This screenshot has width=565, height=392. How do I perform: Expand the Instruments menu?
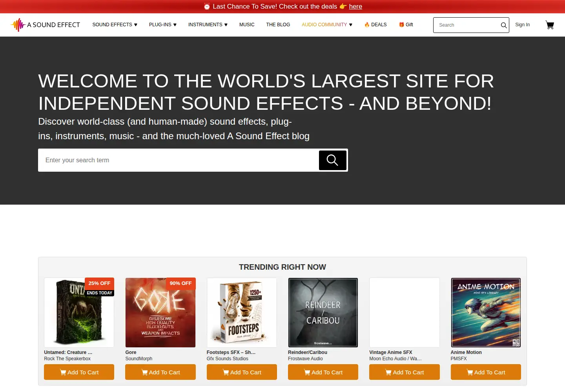pyautogui.click(x=208, y=25)
